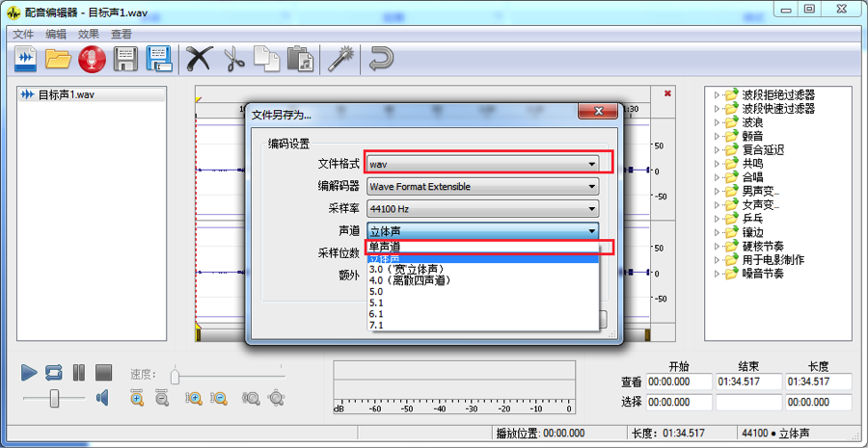Choose 3.0 (宽立体声) channel option

pyautogui.click(x=483, y=270)
